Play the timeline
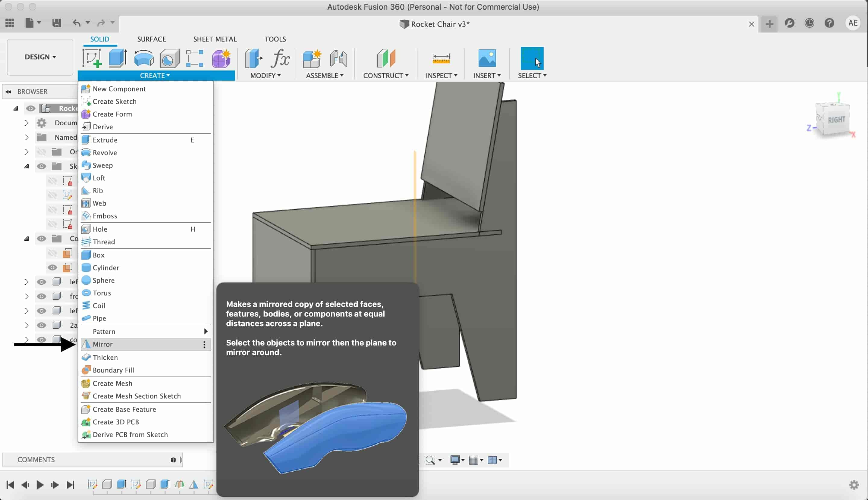 pyautogui.click(x=40, y=485)
